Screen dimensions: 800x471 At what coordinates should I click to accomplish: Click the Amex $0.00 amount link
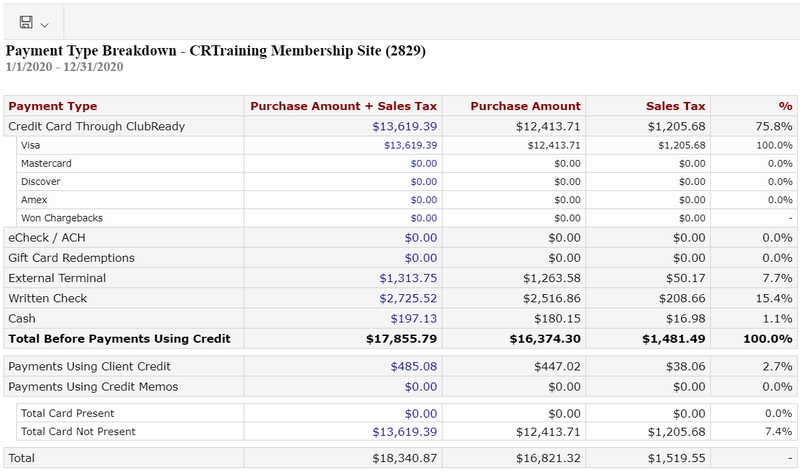point(424,200)
